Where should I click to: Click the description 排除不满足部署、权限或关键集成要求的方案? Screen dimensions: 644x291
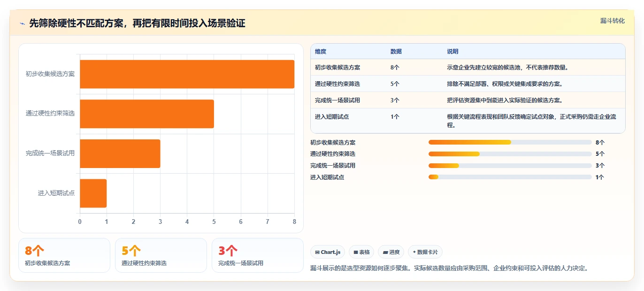coord(505,84)
